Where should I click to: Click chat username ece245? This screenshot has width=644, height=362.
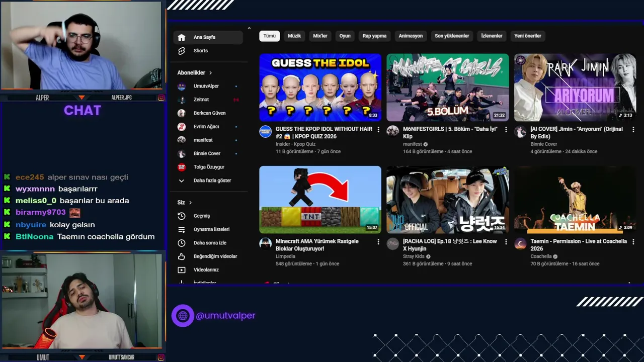click(30, 177)
